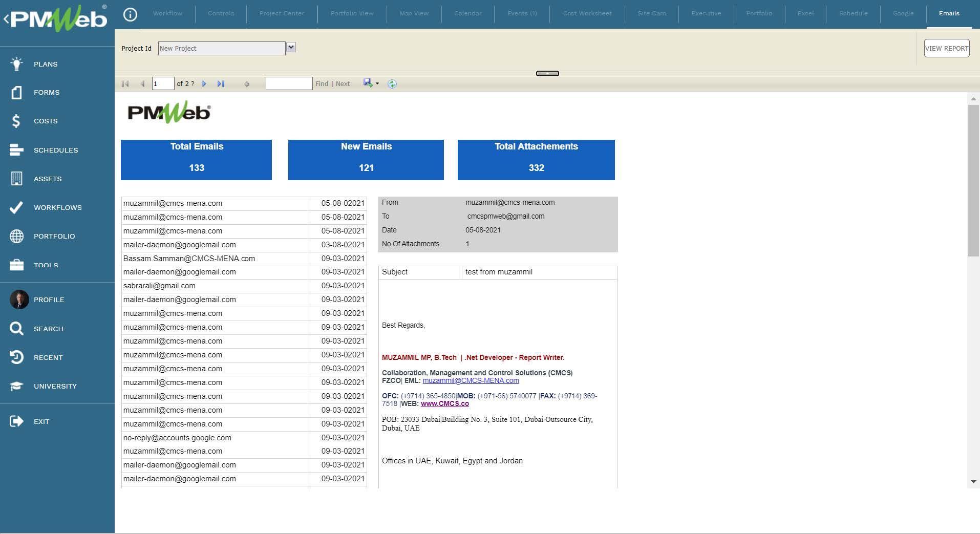This screenshot has width=980, height=534.
Task: Open the Workflows checkmark icon
Action: 16,207
